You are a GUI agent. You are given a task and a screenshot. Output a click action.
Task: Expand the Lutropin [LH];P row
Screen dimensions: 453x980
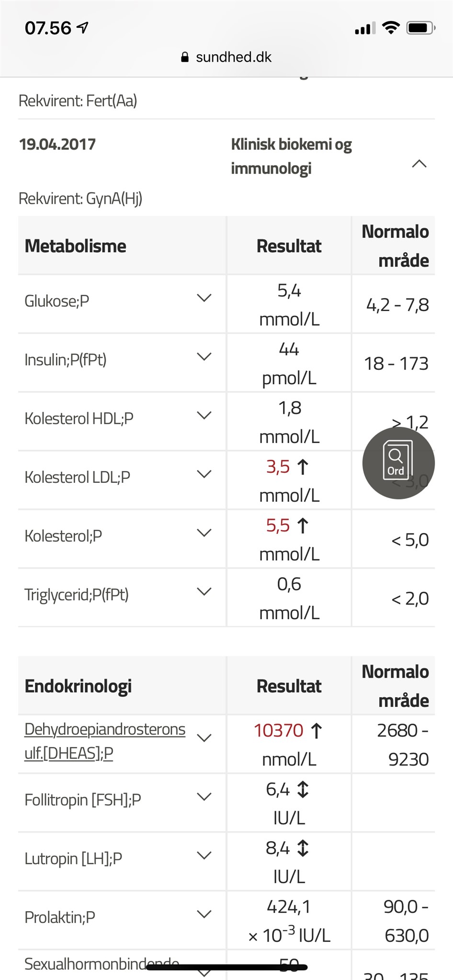click(204, 856)
